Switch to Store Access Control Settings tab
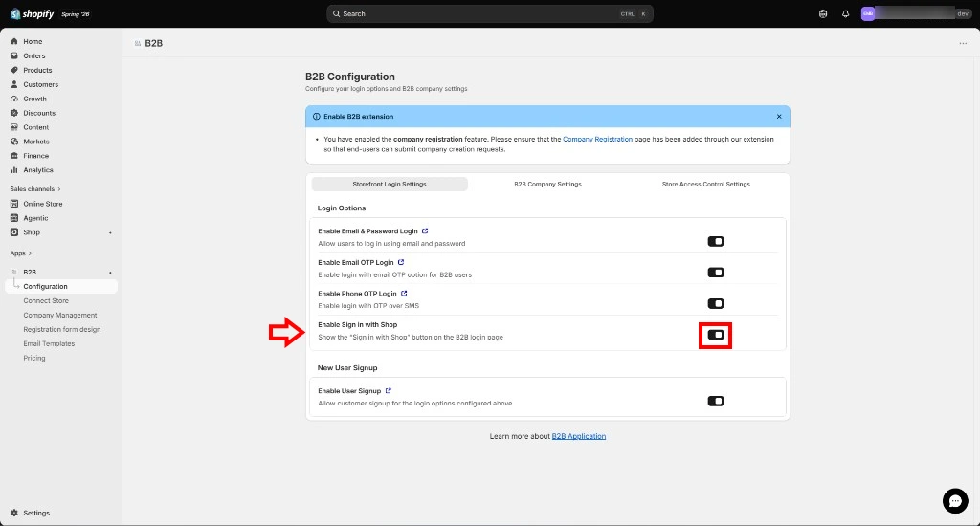Image resolution: width=980 pixels, height=526 pixels. point(705,185)
